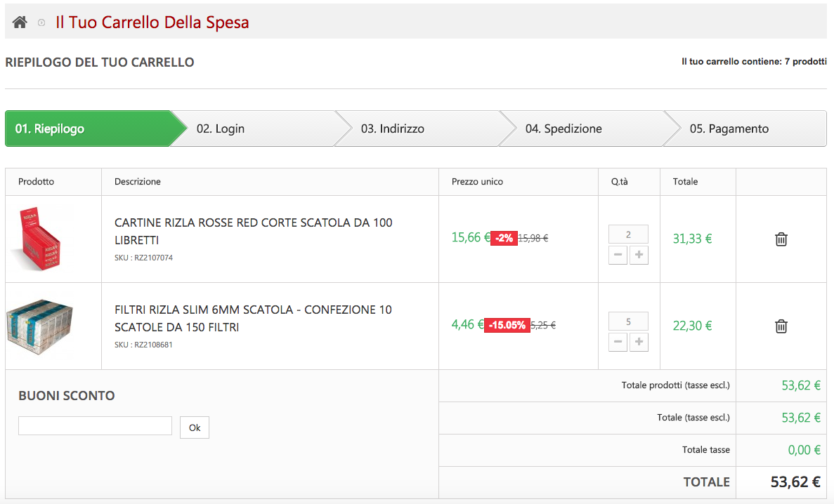Apply discount code with Ok button
The height and width of the screenshot is (504, 834).
[x=195, y=427]
